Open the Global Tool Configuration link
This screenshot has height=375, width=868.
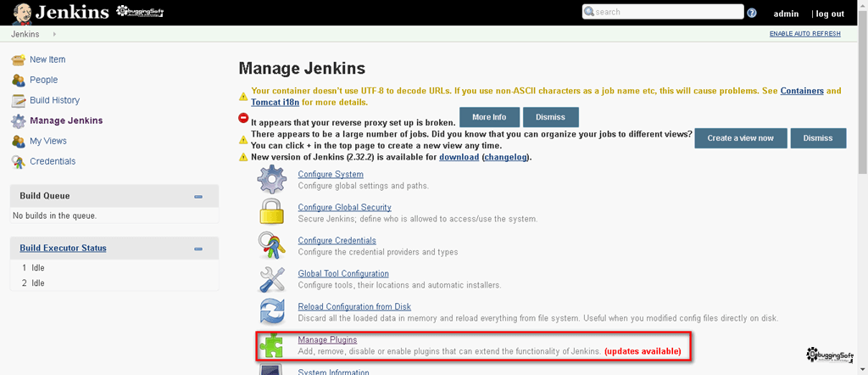343,274
